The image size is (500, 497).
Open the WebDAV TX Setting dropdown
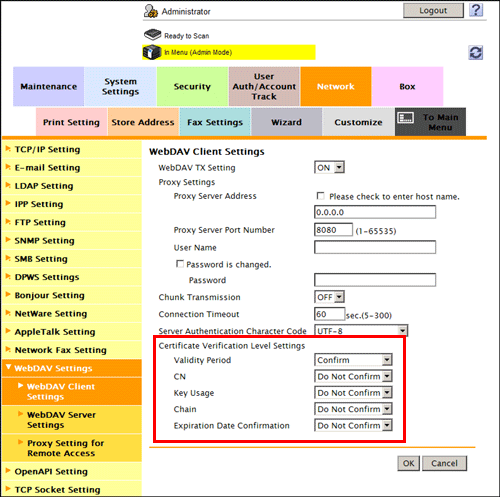click(x=329, y=167)
